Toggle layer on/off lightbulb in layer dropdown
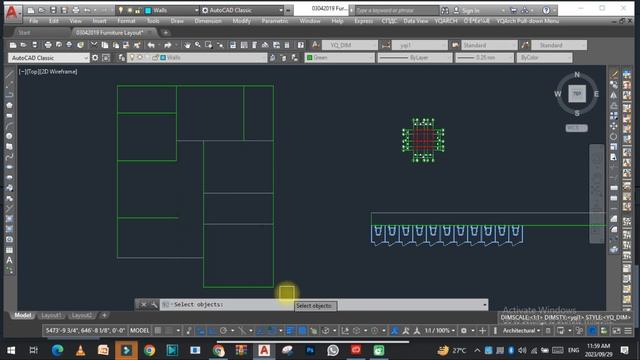 point(132,58)
